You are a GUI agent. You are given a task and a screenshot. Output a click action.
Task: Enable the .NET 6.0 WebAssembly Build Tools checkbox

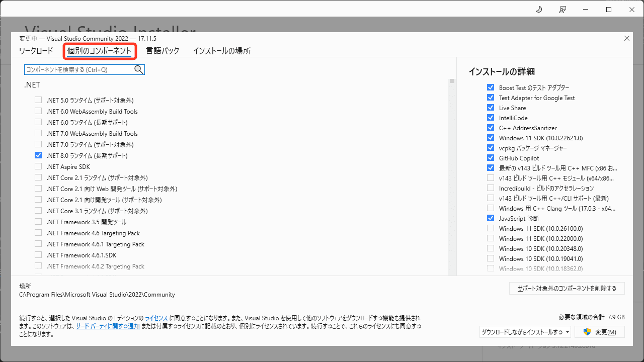pyautogui.click(x=38, y=111)
